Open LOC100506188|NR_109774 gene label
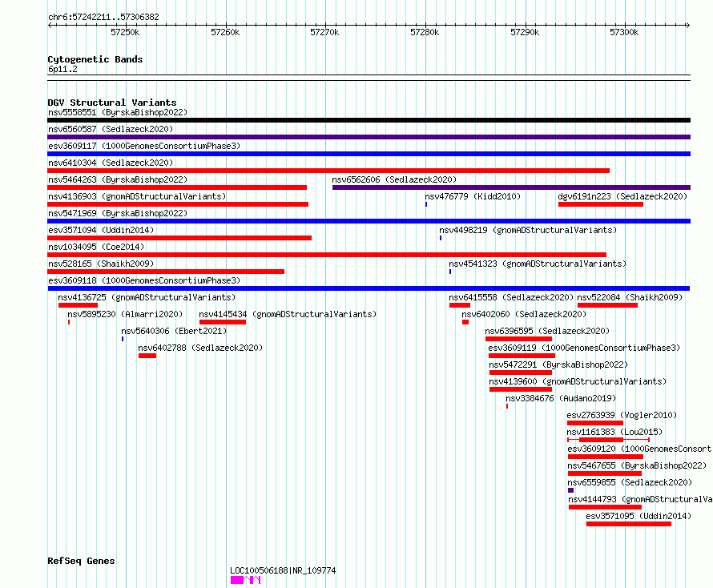 click(x=283, y=570)
